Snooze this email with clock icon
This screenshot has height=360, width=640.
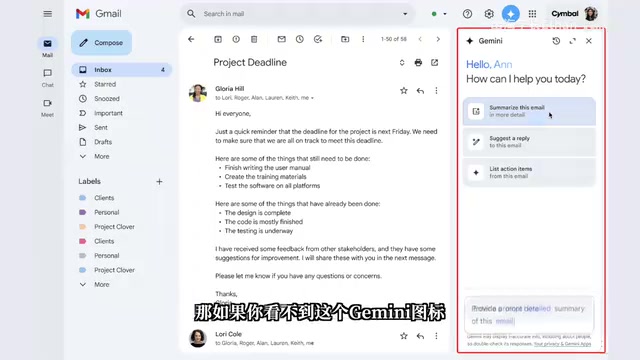300,39
